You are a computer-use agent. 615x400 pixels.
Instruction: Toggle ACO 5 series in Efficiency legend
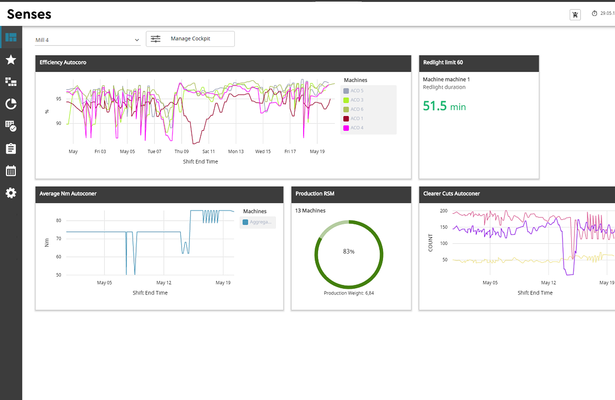[354, 91]
